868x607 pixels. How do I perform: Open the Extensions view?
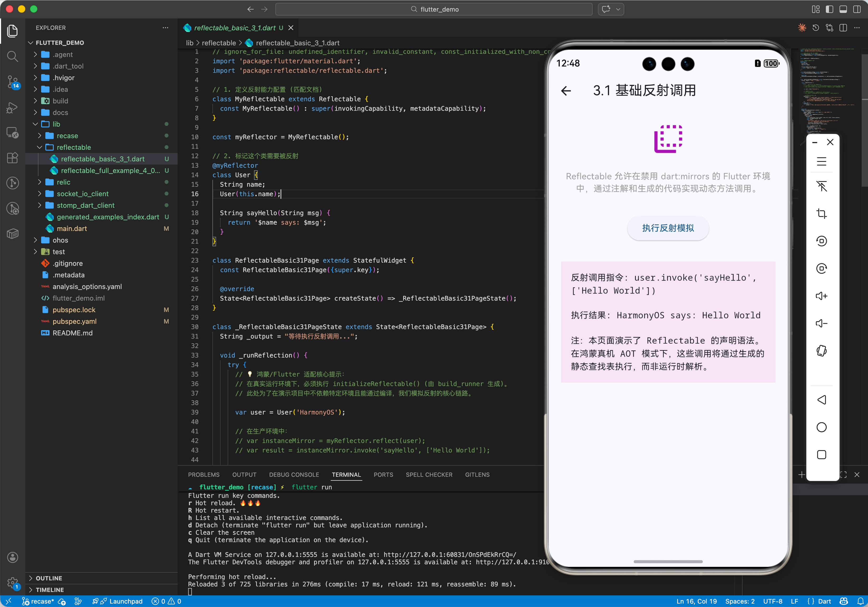click(x=12, y=158)
